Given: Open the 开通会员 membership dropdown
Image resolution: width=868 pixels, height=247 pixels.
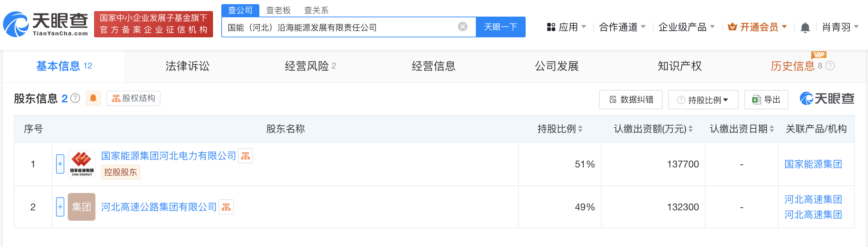Looking at the screenshot, I should pos(757,27).
